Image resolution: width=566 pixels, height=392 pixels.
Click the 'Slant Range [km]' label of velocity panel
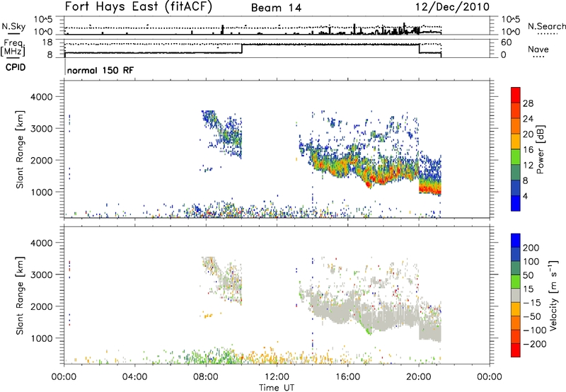(20, 295)
